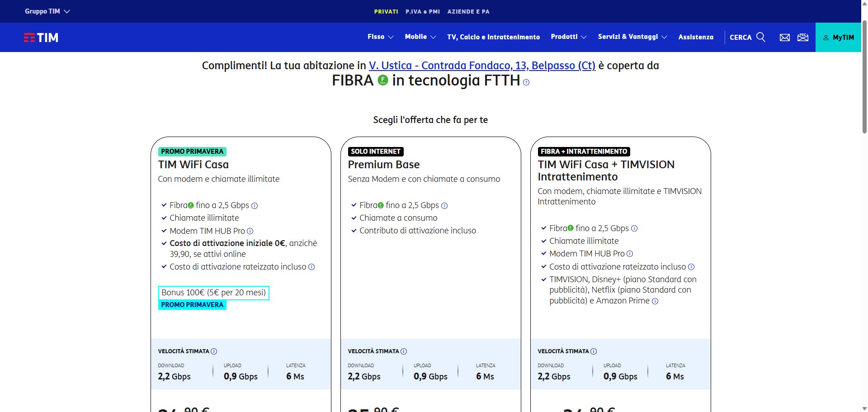
Task: Click the Premium Base title
Action: (x=384, y=165)
